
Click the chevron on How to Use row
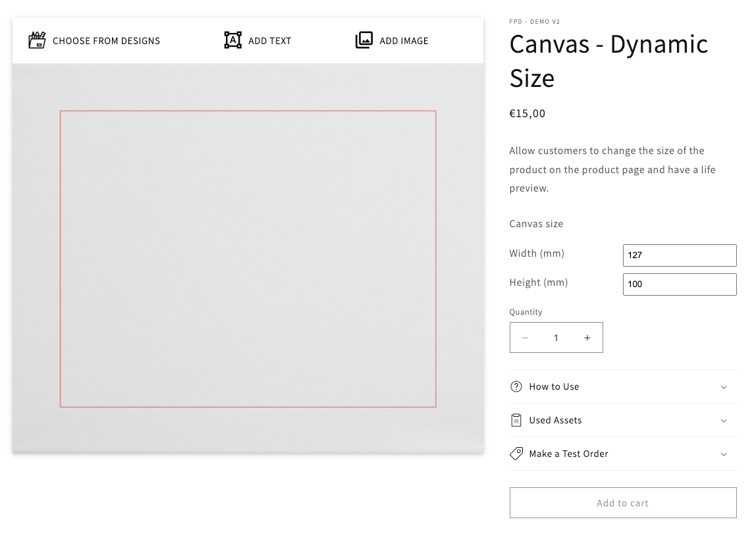pos(724,387)
